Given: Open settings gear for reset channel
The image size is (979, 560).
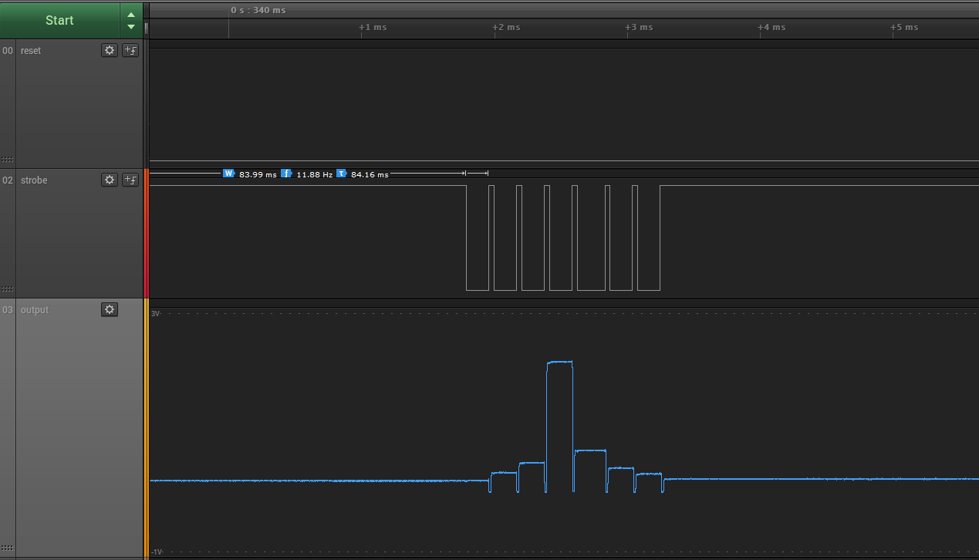Looking at the screenshot, I should point(110,50).
